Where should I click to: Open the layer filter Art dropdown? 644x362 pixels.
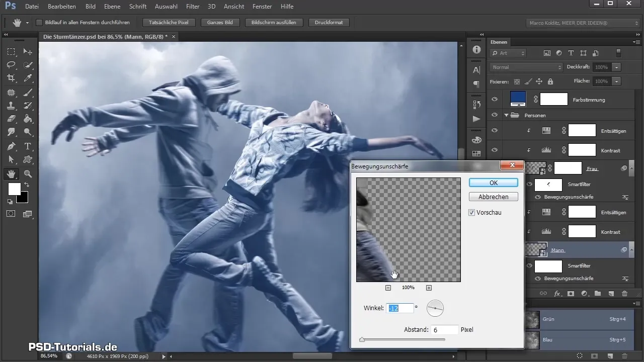pyautogui.click(x=508, y=53)
